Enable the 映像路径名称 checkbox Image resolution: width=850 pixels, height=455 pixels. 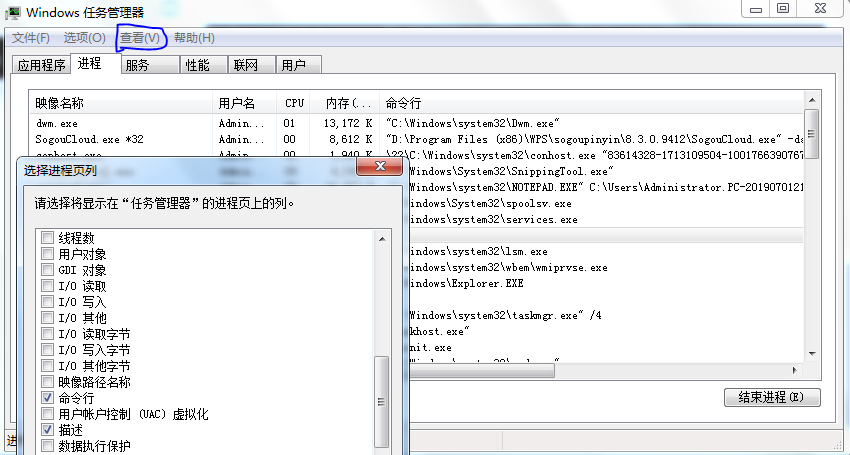[x=48, y=381]
